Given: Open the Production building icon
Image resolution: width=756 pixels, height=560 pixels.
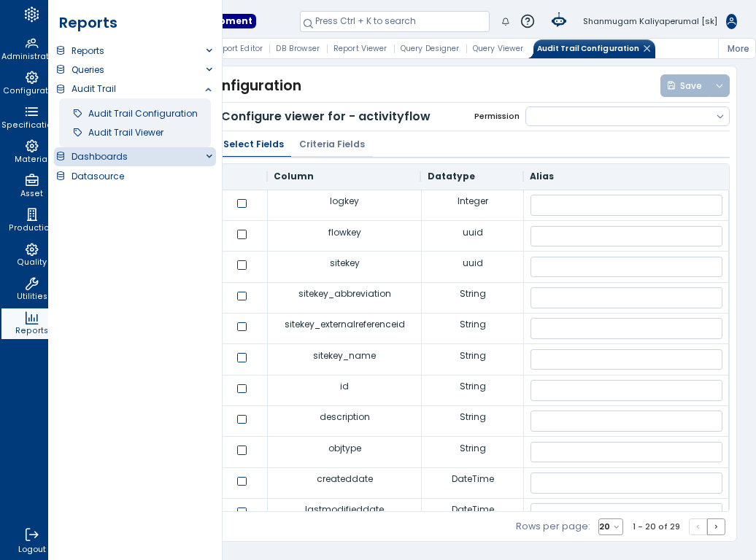Looking at the screenshot, I should coord(31,214).
